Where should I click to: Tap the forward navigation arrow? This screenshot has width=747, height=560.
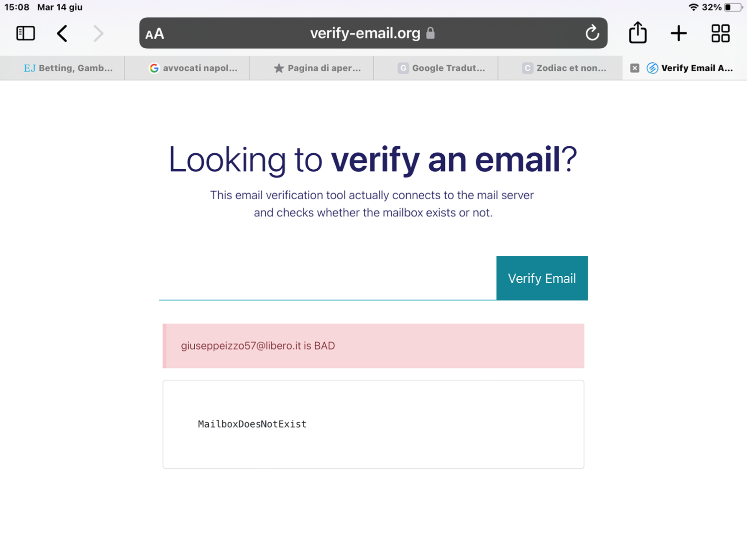pos(99,33)
